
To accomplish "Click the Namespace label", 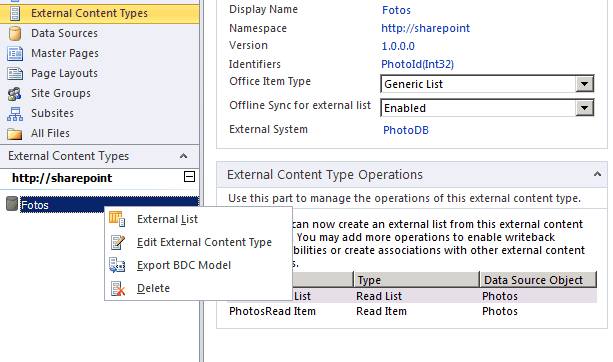I will 258,28.
